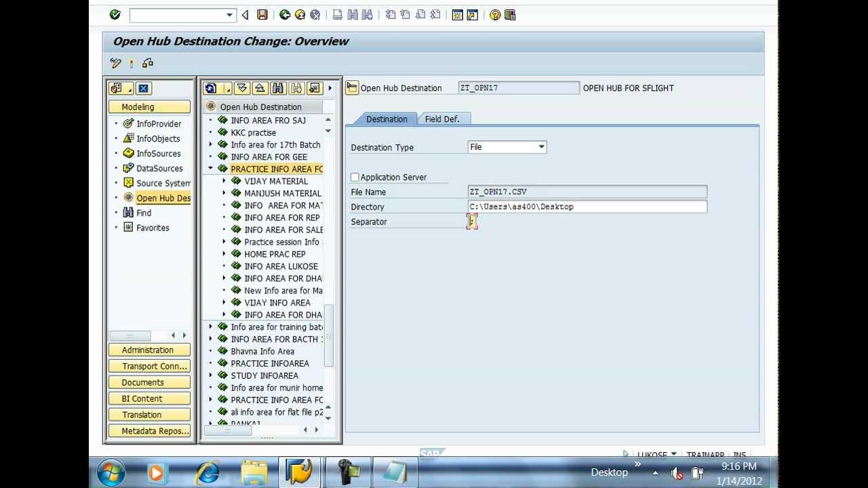Open Windows Explorer folder on the taskbar
Screen dimensions: 868x488
pos(255,472)
